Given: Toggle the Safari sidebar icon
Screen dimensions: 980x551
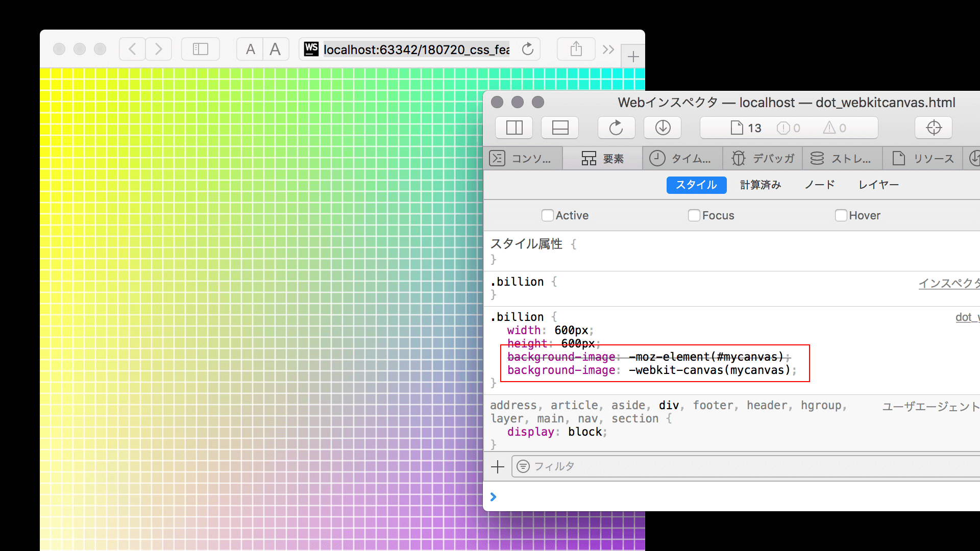Looking at the screenshot, I should [200, 49].
